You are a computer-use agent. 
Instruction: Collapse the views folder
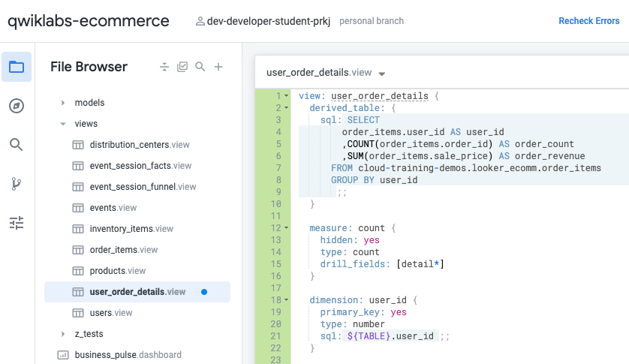(x=63, y=124)
